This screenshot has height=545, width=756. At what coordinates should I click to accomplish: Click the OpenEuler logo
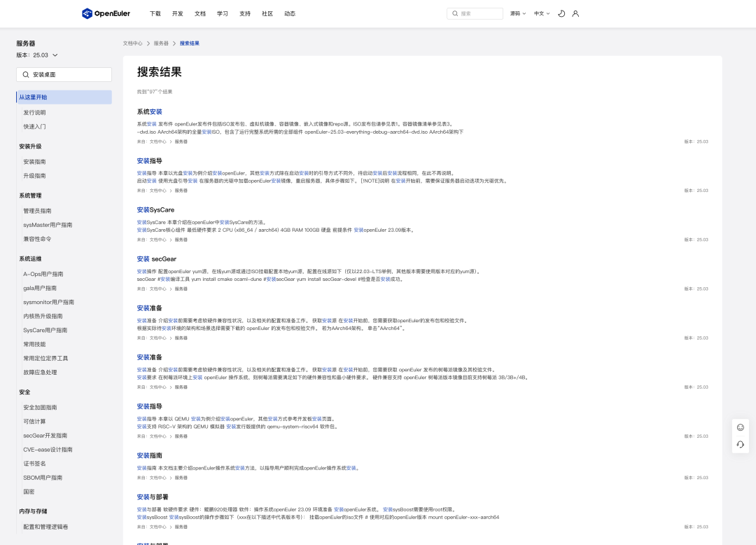pyautogui.click(x=106, y=13)
